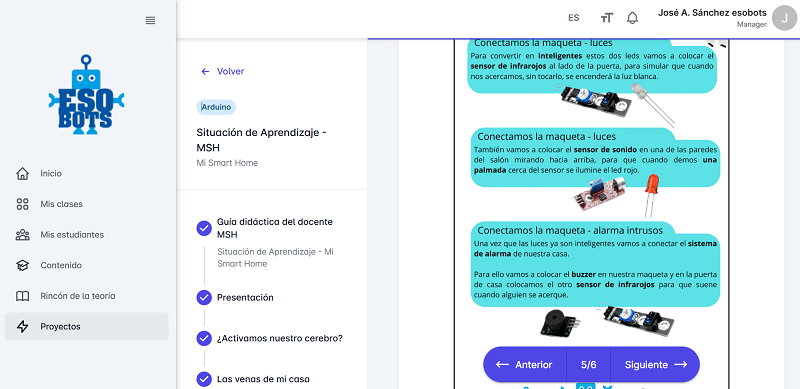Image resolution: width=800 pixels, height=389 pixels.
Task: Click the black buzzer image
Action: pos(560,323)
